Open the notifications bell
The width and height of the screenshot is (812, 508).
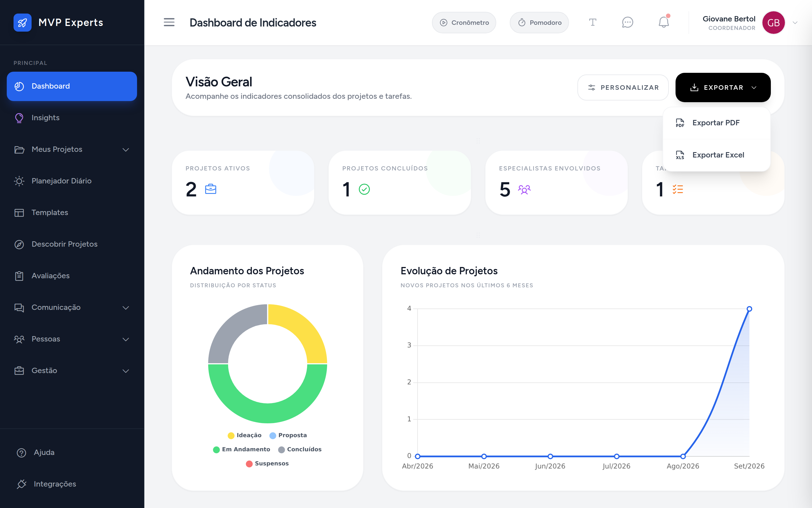click(664, 22)
